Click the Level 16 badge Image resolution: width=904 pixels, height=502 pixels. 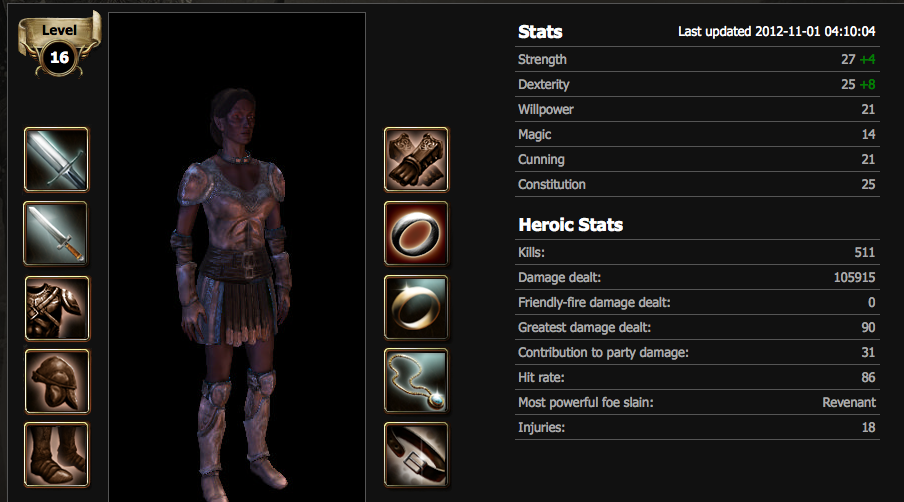tap(59, 45)
